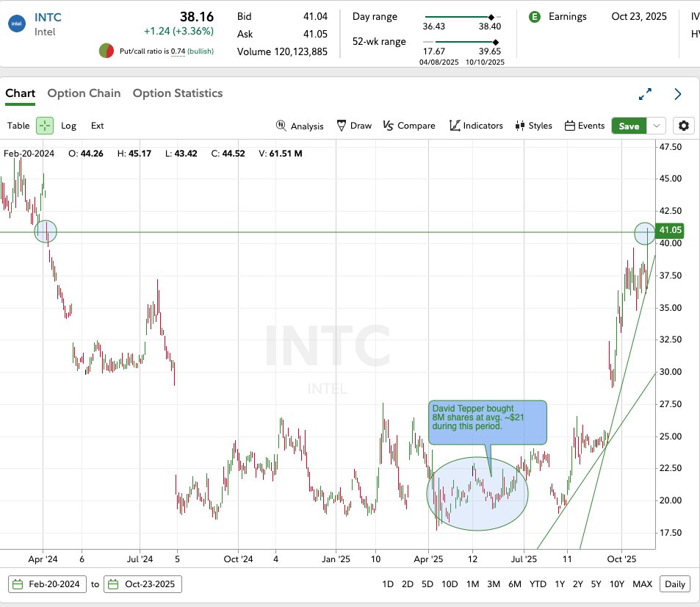Click the INTC ticker symbol link
The width and height of the screenshot is (700, 607).
tap(48, 18)
